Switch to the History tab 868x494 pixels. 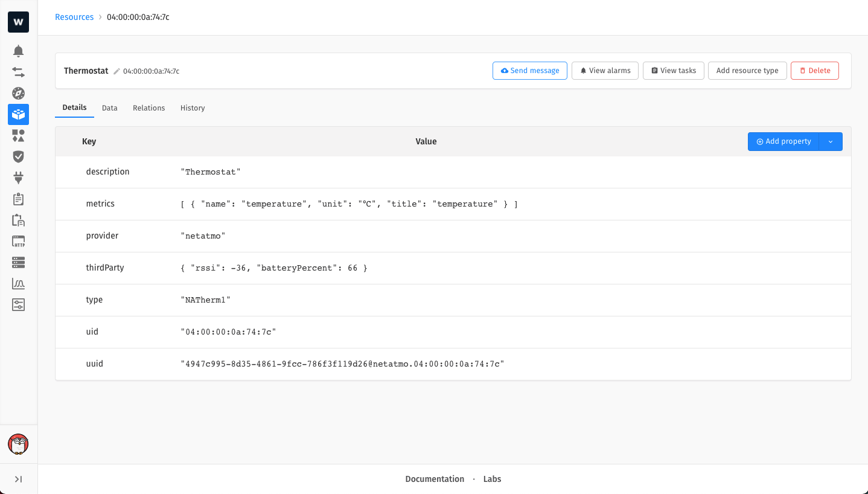point(193,108)
